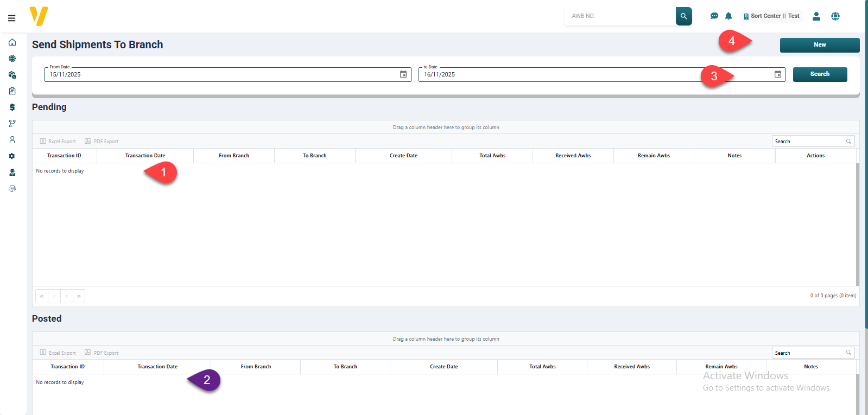
Task: Go to Home in the sidebar
Action: (x=12, y=42)
